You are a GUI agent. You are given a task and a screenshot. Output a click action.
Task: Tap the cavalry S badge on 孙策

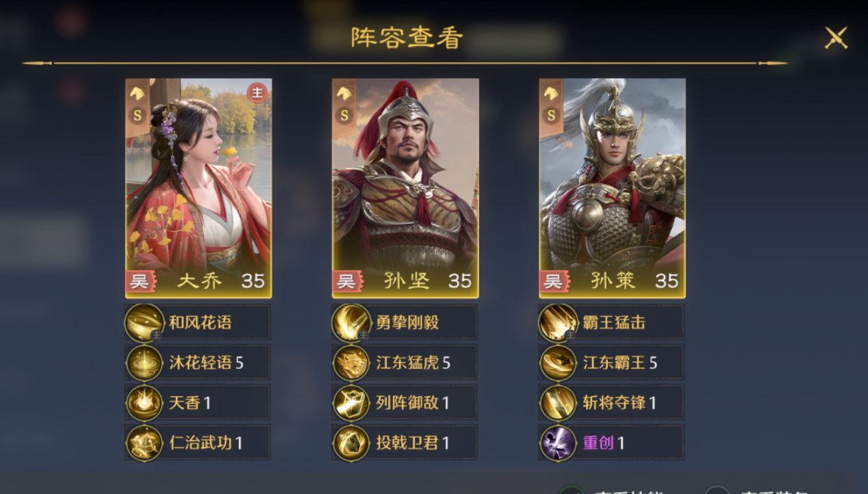tap(551, 105)
